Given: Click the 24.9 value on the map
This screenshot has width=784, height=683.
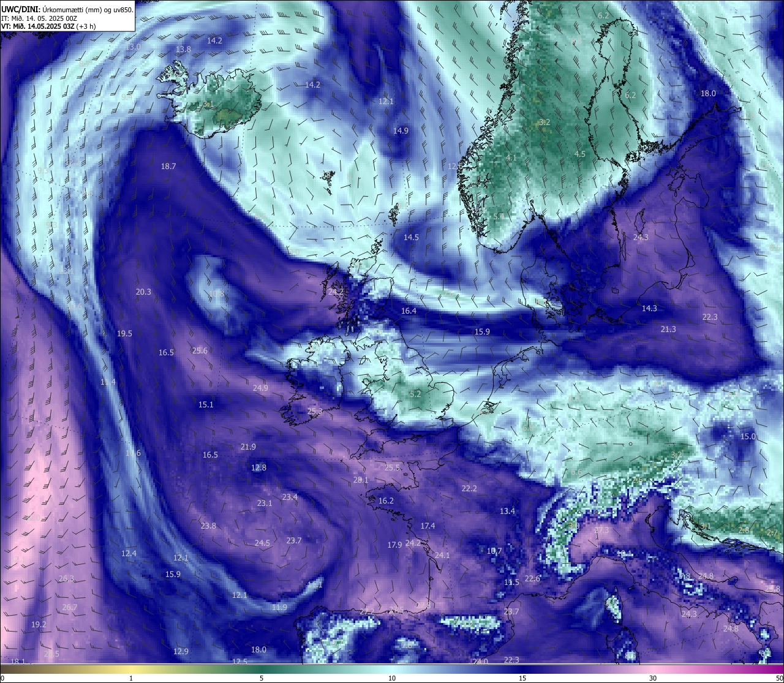Looking at the screenshot, I should [260, 388].
